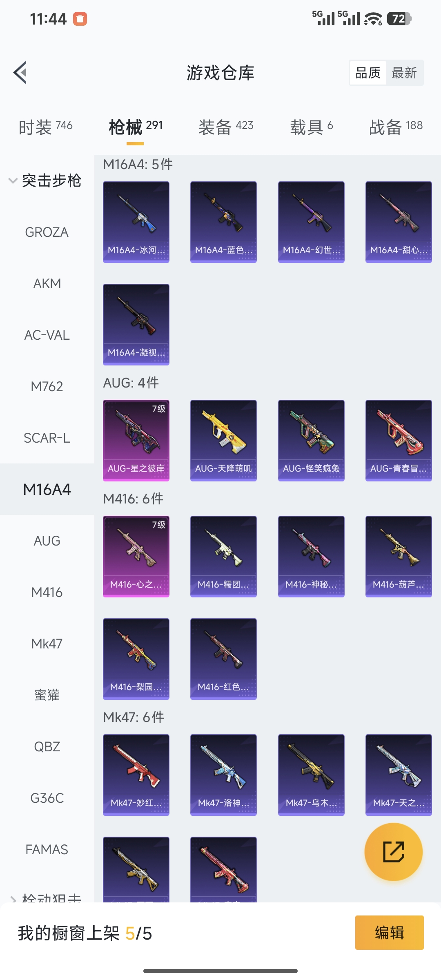Tap the orange share export floating button
This screenshot has height=980, width=441.
(x=393, y=851)
